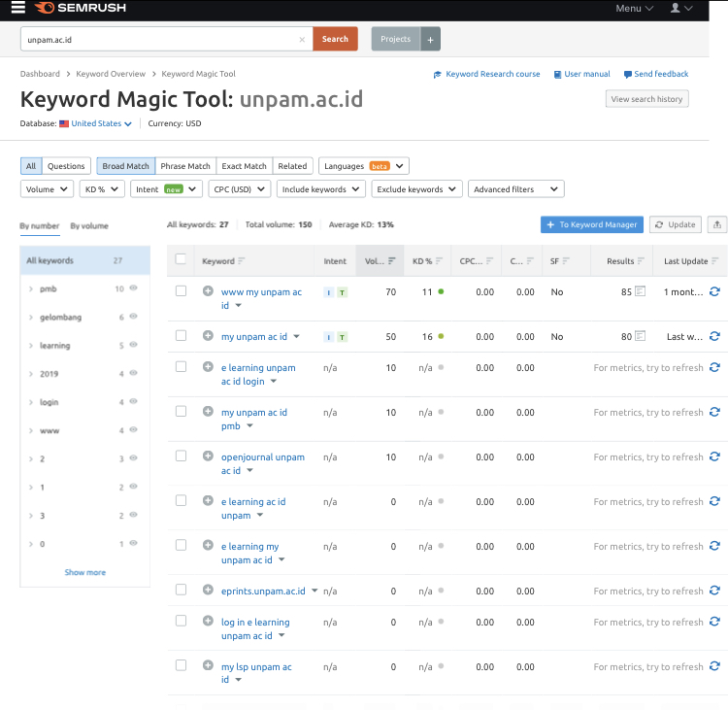Viewport: 728px width, 710px height.
Task: Refresh metrics for 'my lsp unpam ac id'
Action: coord(714,666)
